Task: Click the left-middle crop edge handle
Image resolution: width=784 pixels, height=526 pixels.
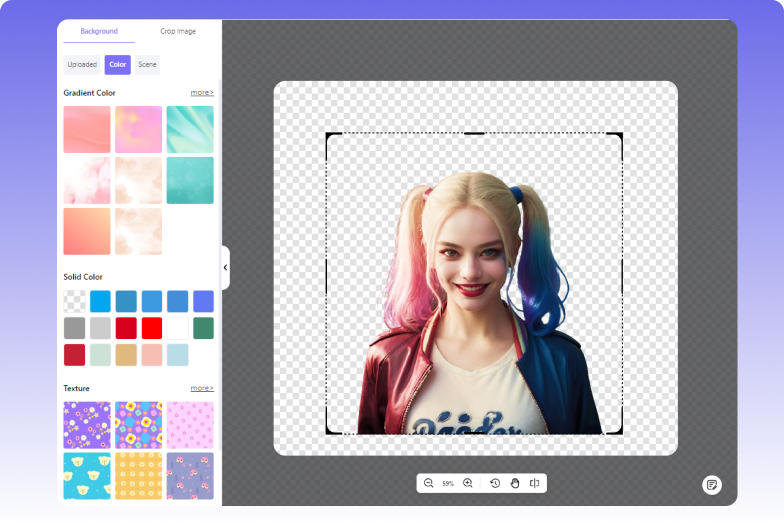Action: [326, 276]
